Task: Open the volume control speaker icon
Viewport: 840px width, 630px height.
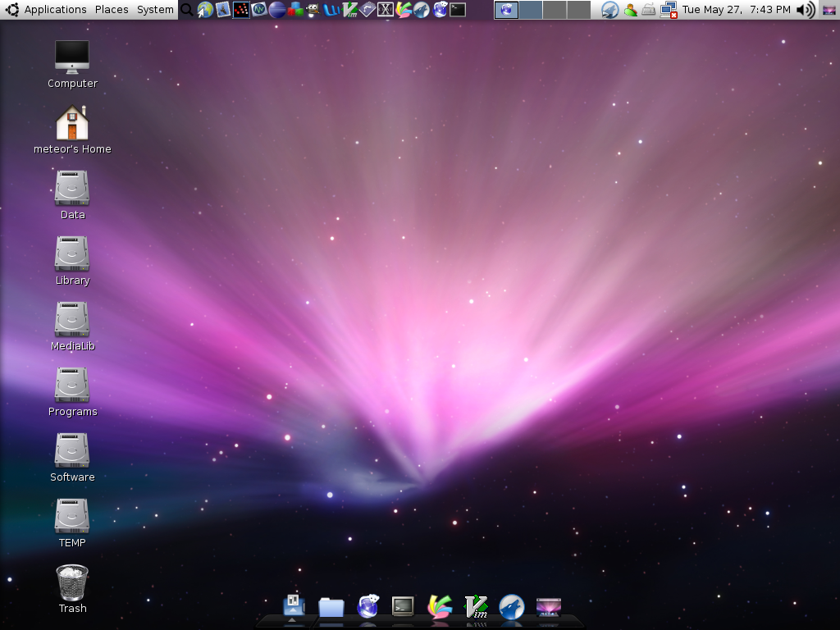Action: click(x=806, y=10)
